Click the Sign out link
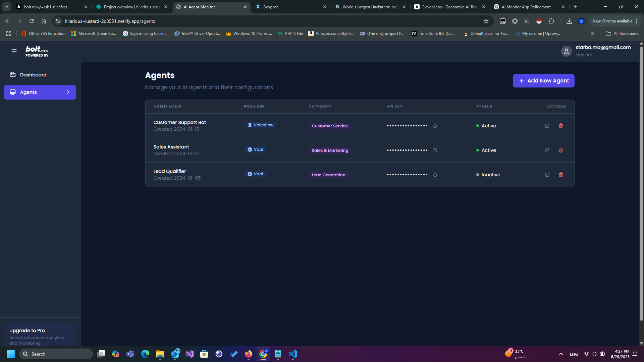The height and width of the screenshot is (362, 644). (x=584, y=55)
